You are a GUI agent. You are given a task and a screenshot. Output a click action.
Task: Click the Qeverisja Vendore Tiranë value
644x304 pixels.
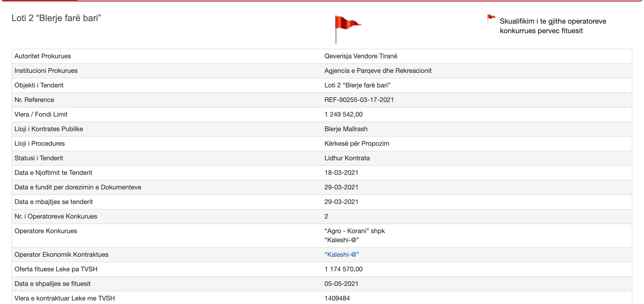point(360,56)
